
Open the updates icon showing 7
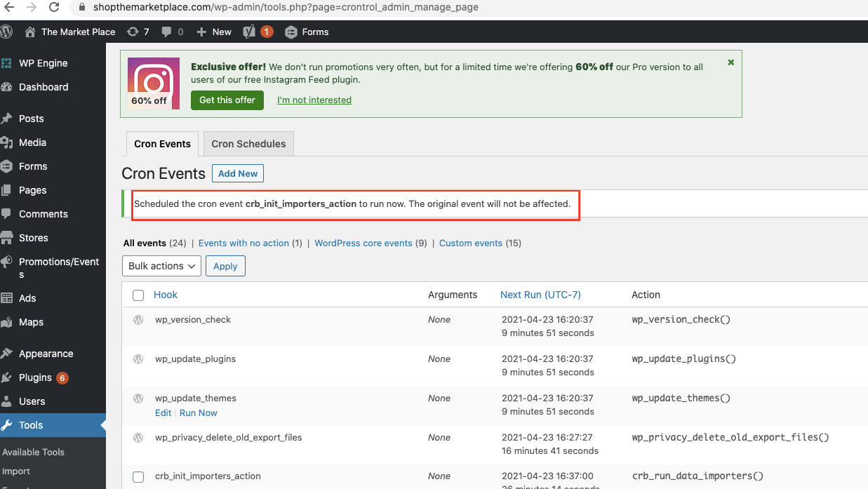pyautogui.click(x=138, y=32)
